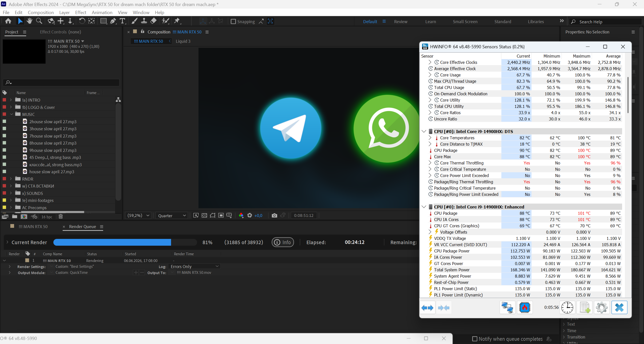
Task: Switch to the Review workspace
Action: (400, 22)
